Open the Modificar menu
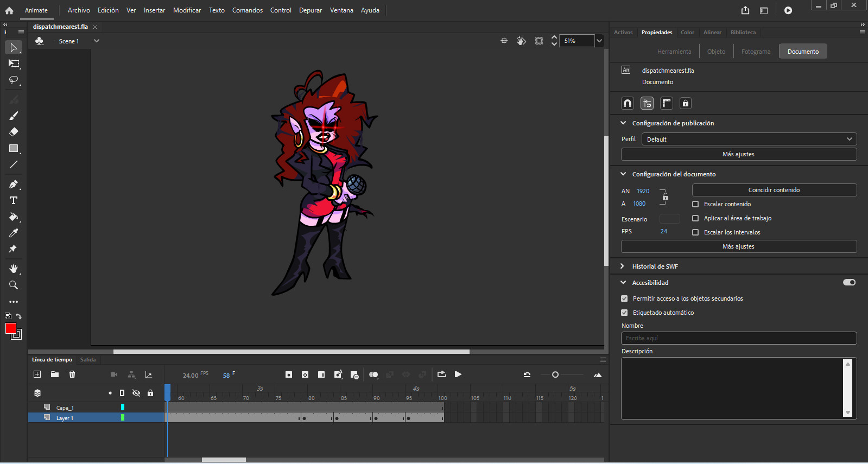This screenshot has width=868, height=464. coord(187,10)
